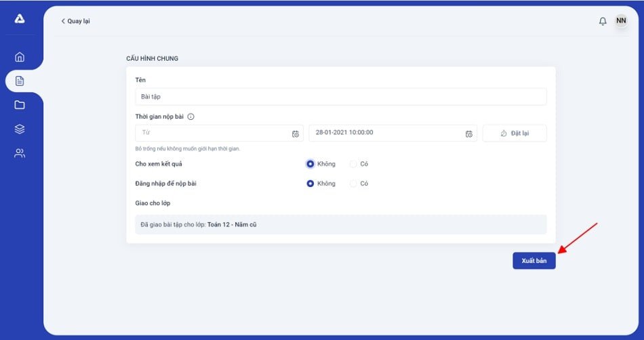
Task: Click the Đặt lại reset button
Action: click(515, 133)
